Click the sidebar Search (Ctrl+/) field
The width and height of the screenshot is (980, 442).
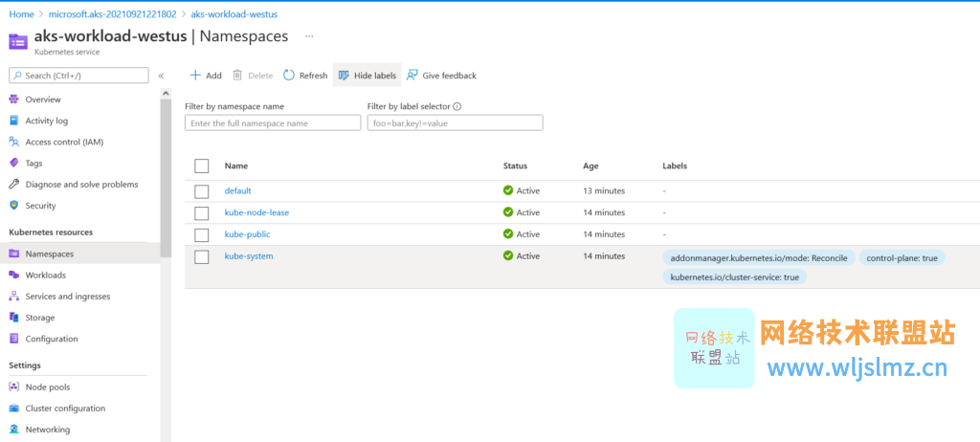[x=78, y=76]
